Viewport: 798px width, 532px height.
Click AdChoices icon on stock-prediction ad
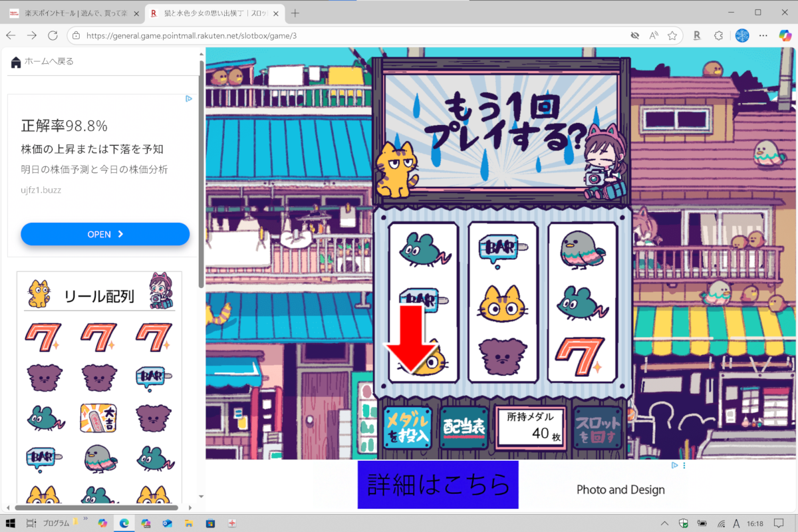(189, 98)
